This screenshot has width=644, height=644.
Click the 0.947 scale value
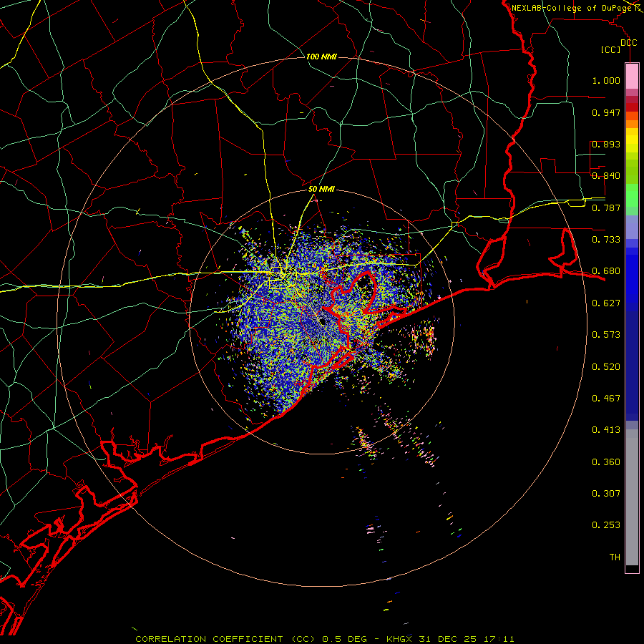pos(606,112)
